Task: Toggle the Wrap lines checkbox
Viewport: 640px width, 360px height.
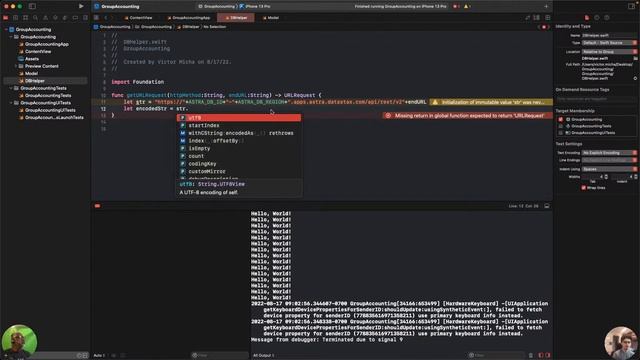Action: tap(583, 187)
